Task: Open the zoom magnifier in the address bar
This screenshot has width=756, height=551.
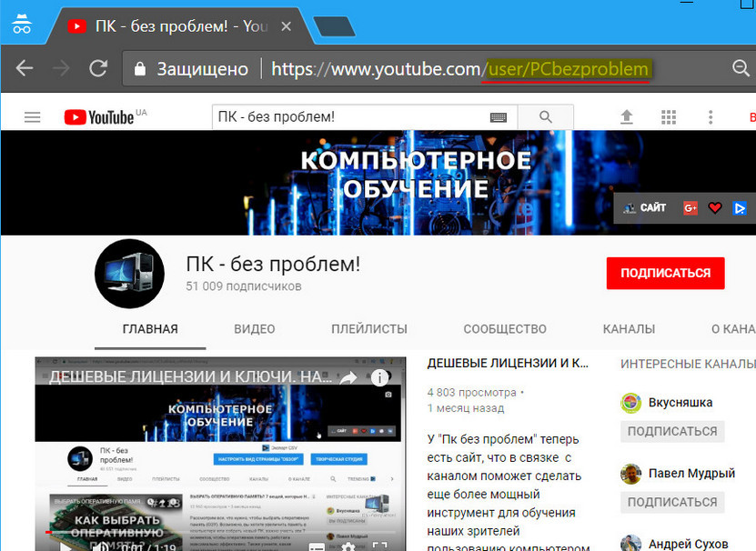Action: click(741, 68)
